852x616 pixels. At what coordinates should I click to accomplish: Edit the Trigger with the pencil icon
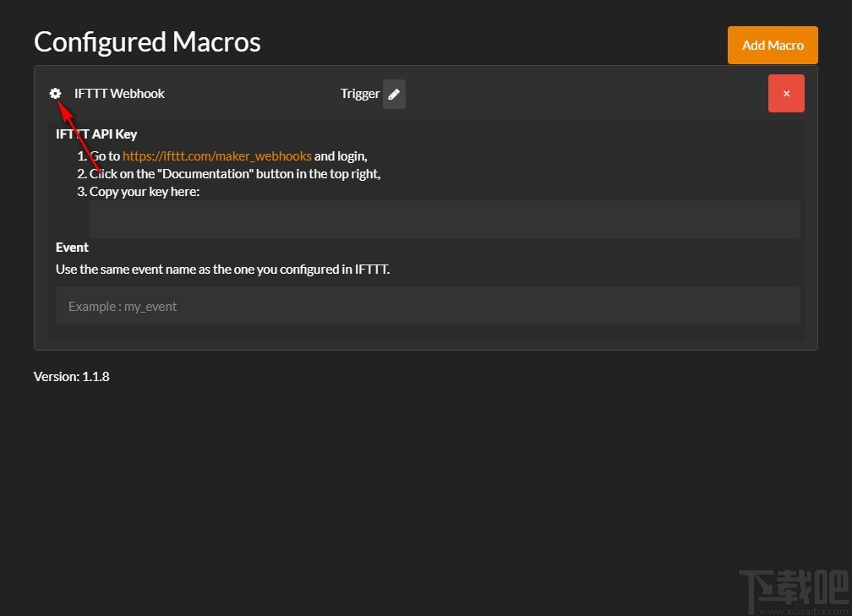(394, 94)
